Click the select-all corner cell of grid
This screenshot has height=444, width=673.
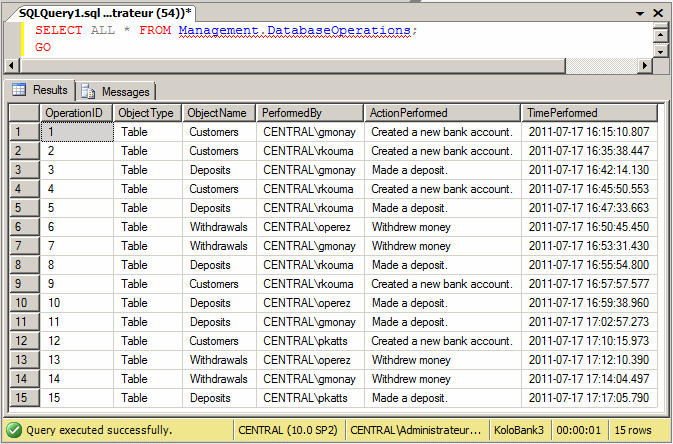(x=24, y=113)
